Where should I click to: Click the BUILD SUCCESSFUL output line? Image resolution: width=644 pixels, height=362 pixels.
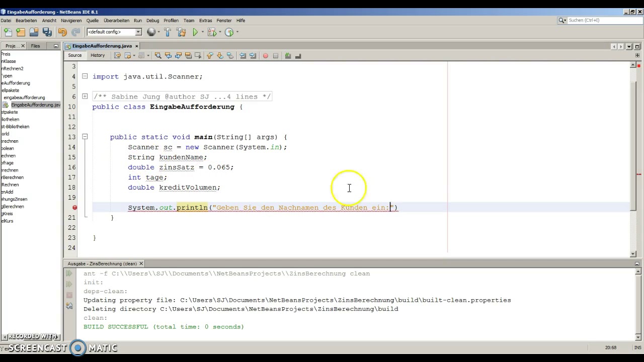164,327
